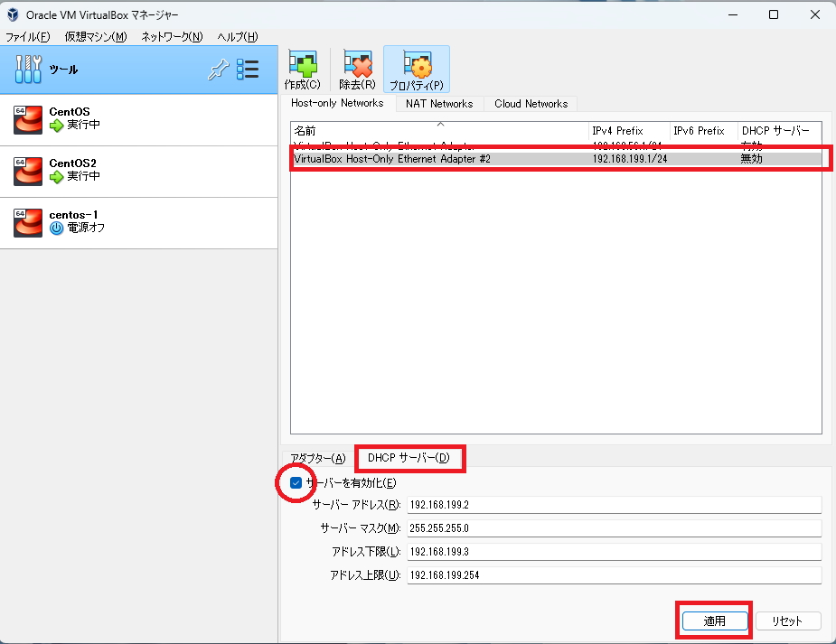This screenshot has height=644, width=836.
Task: Switch to the Adapter (アダプター) tab
Action: click(x=318, y=458)
